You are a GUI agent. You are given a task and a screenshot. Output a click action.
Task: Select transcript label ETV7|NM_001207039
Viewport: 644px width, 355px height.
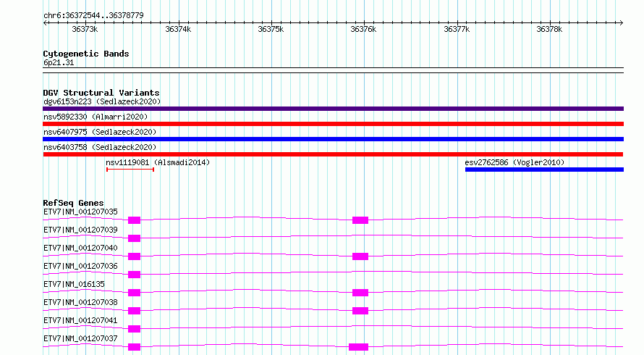[x=80, y=230]
